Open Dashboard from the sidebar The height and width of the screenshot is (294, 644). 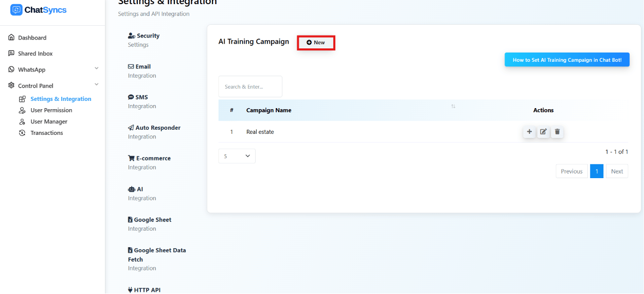[x=32, y=38]
